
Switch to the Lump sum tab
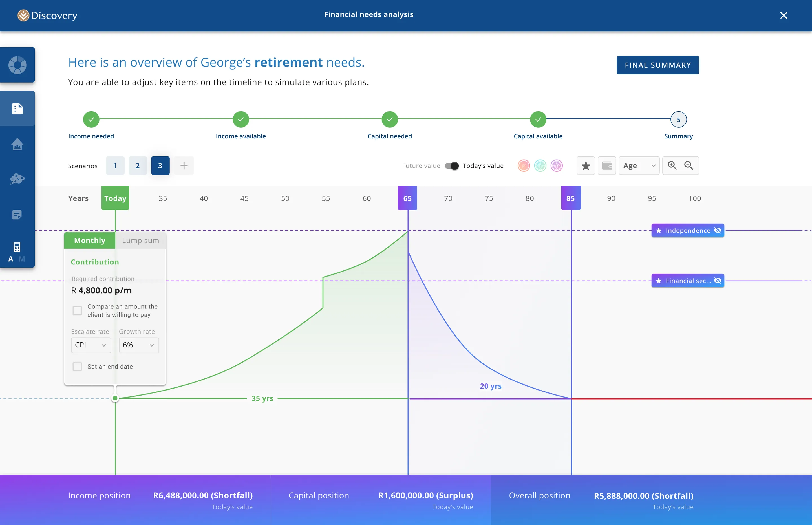140,240
